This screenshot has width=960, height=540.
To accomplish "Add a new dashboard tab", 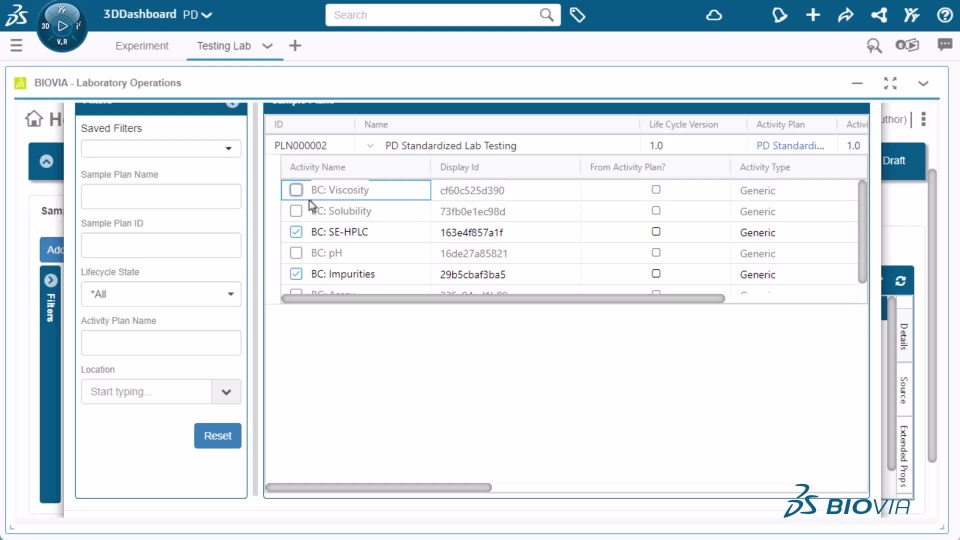I will [x=295, y=45].
